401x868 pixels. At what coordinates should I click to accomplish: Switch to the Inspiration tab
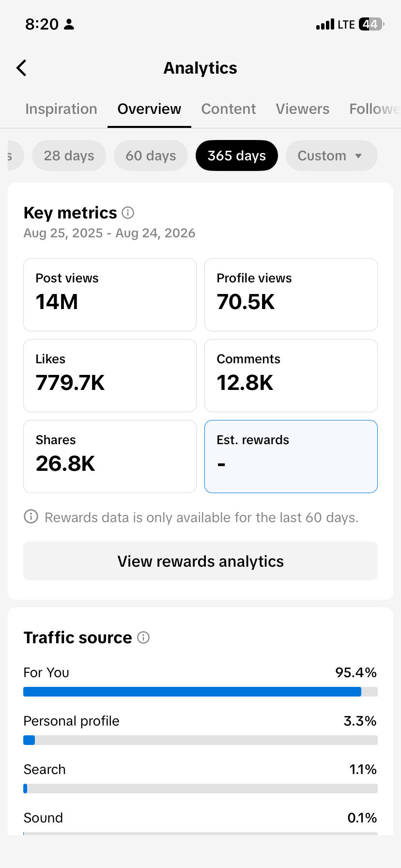click(x=61, y=109)
